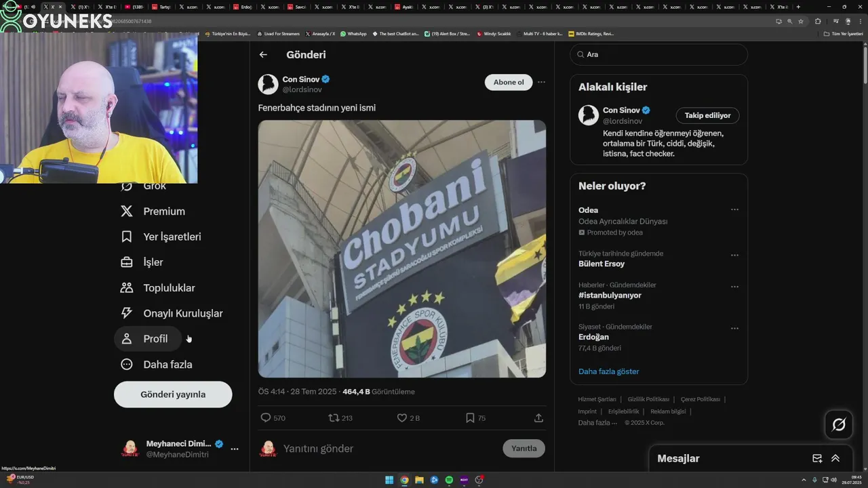The image size is (868, 488).
Task: Click the Abone ol button
Action: (x=509, y=82)
